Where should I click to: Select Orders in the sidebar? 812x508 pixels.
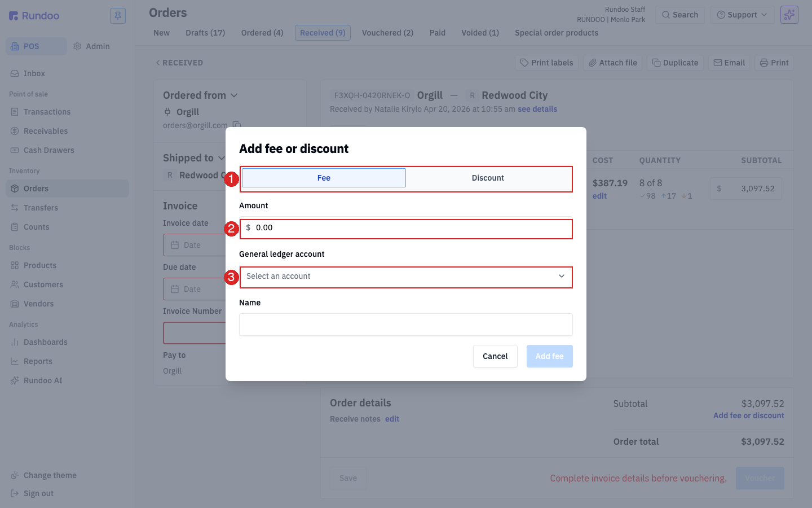point(67,189)
